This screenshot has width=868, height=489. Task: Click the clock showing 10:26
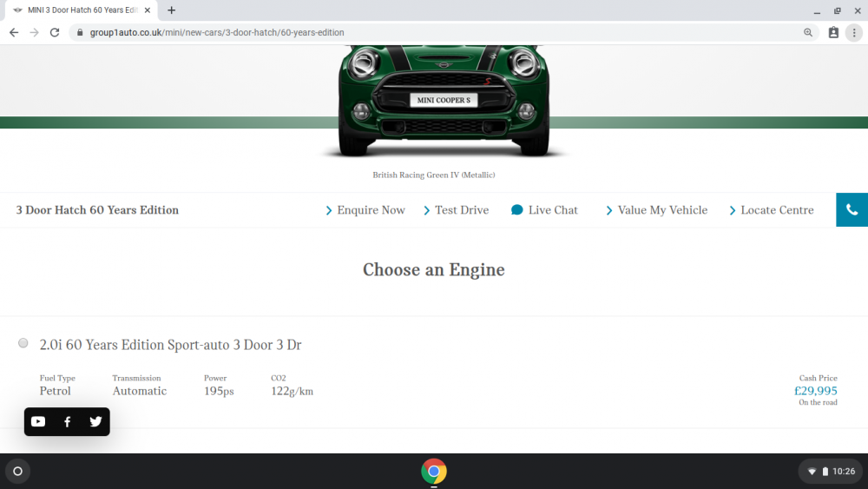(844, 472)
